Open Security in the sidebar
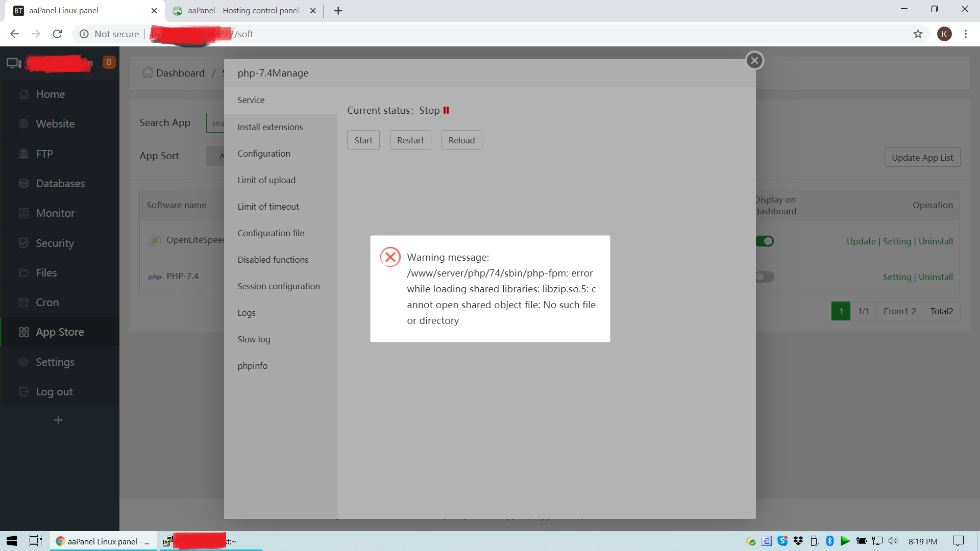The image size is (980, 551). (x=55, y=243)
